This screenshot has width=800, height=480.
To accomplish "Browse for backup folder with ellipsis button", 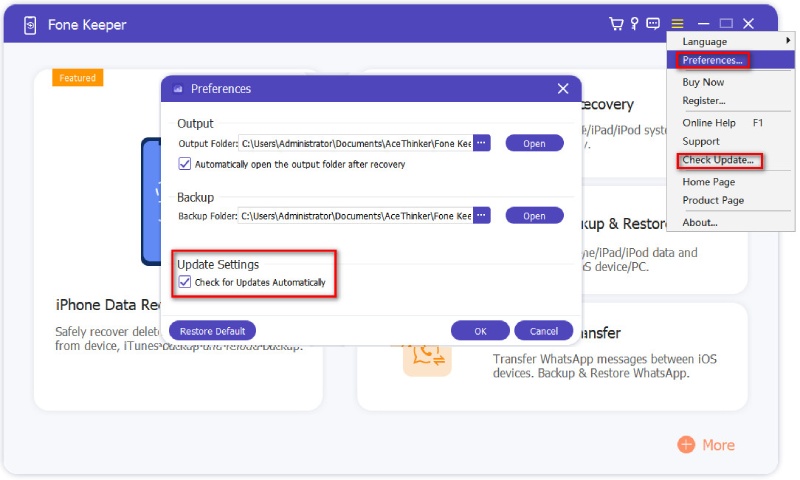I will pos(481,215).
